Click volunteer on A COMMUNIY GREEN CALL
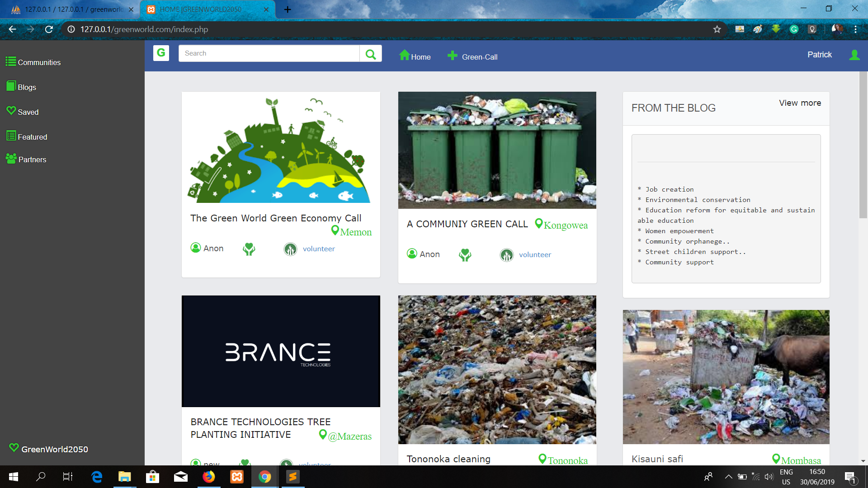The width and height of the screenshot is (868, 488). click(535, 255)
